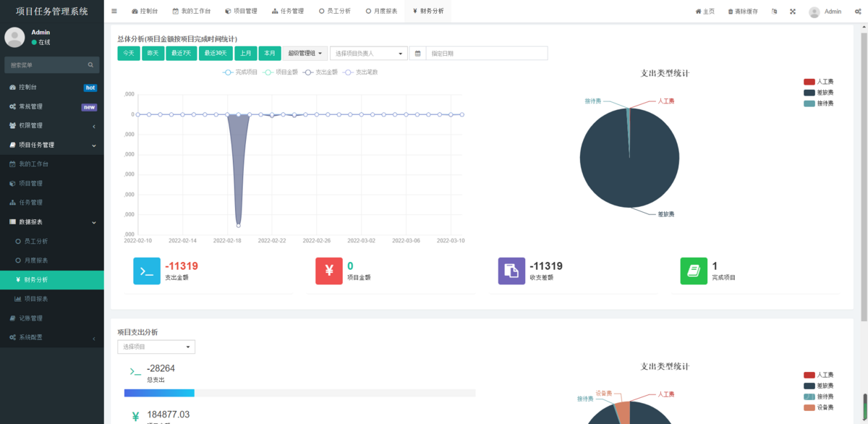Open the 超级管理组 dropdown
Image resolution: width=868 pixels, height=424 pixels.
click(x=304, y=53)
